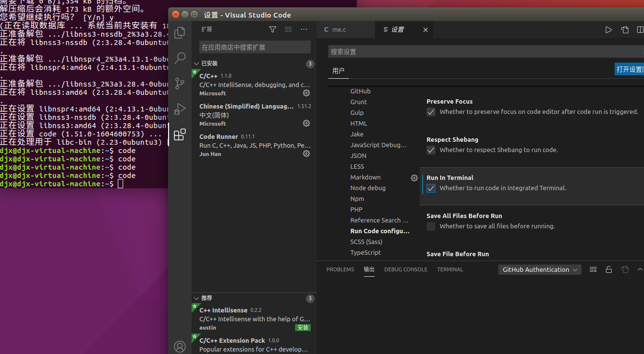Select the Extensions view icon
644x354 pixels.
[x=180, y=134]
